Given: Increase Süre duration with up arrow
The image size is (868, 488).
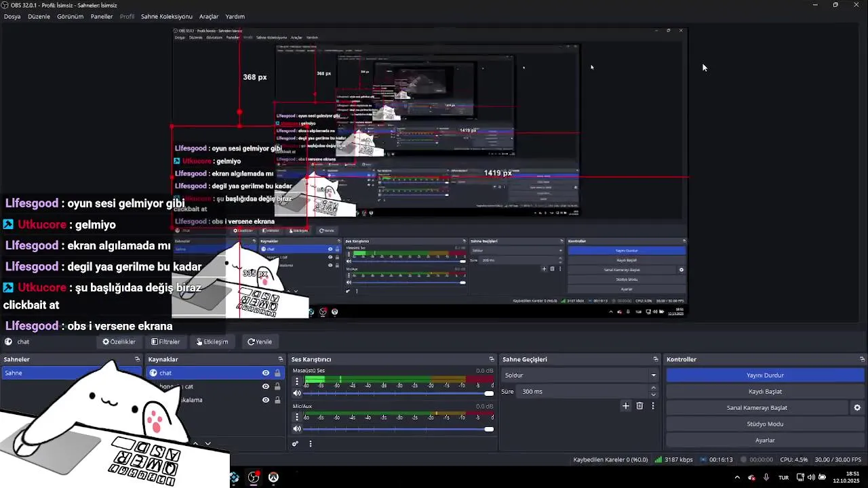Looking at the screenshot, I should click(x=654, y=388).
